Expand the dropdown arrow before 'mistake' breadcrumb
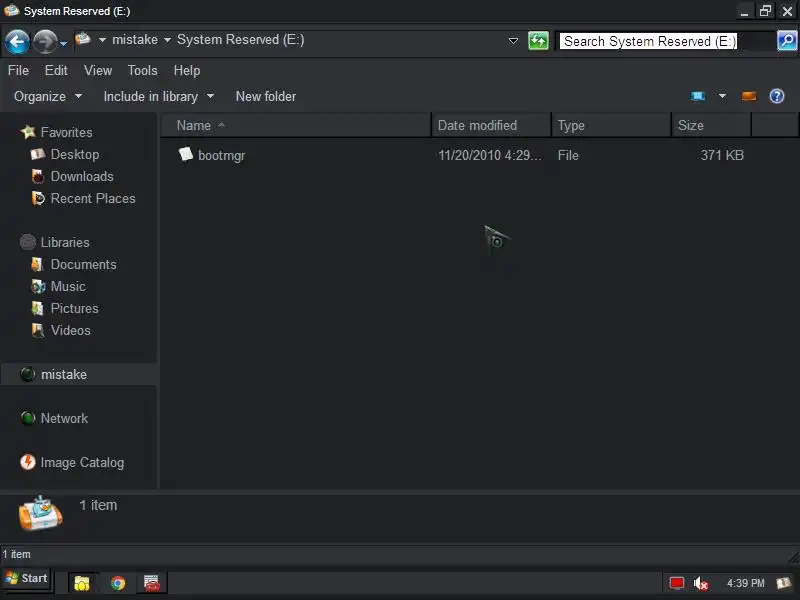This screenshot has height=600, width=800. [x=102, y=40]
